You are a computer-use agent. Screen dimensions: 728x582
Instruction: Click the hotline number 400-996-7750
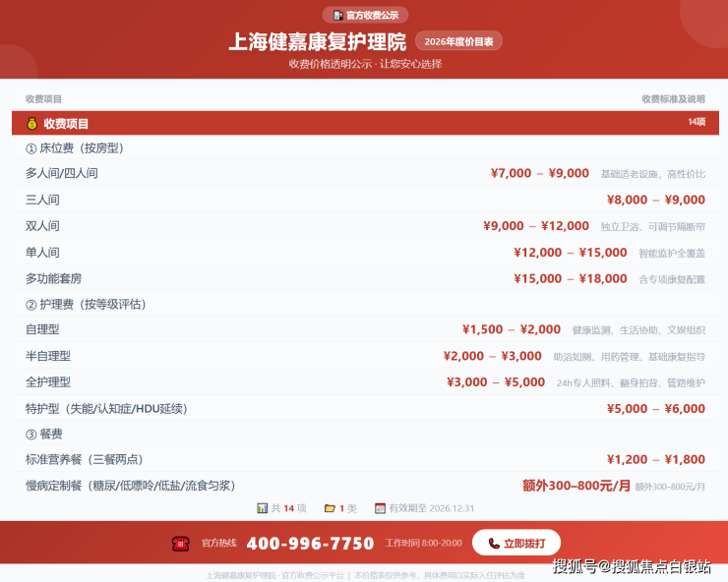point(310,543)
